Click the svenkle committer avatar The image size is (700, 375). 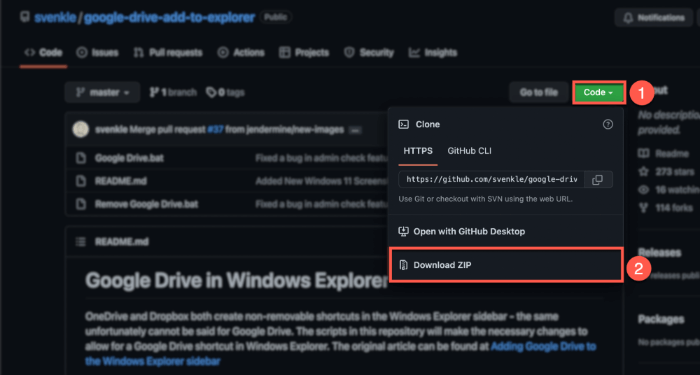(x=81, y=130)
